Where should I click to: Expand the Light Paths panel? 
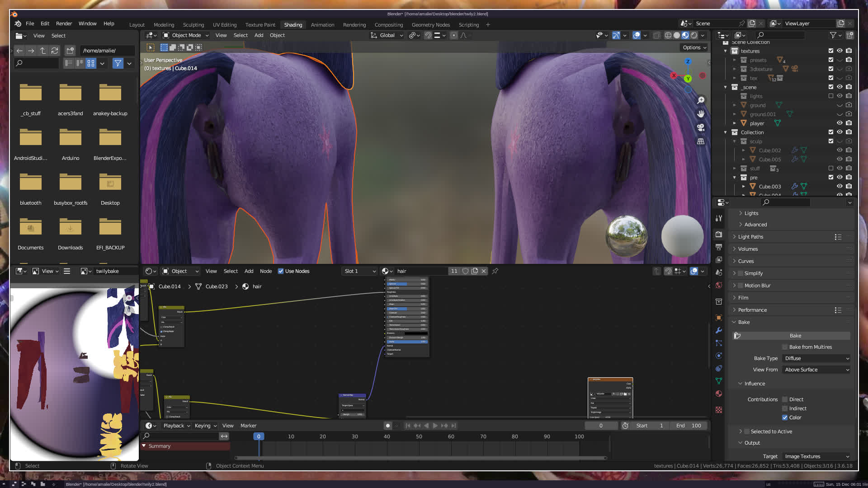[x=750, y=237]
